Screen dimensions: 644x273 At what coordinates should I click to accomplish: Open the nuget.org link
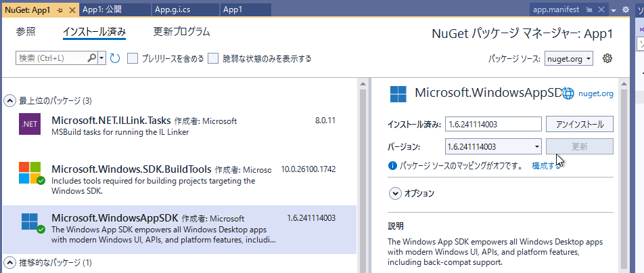tap(595, 93)
